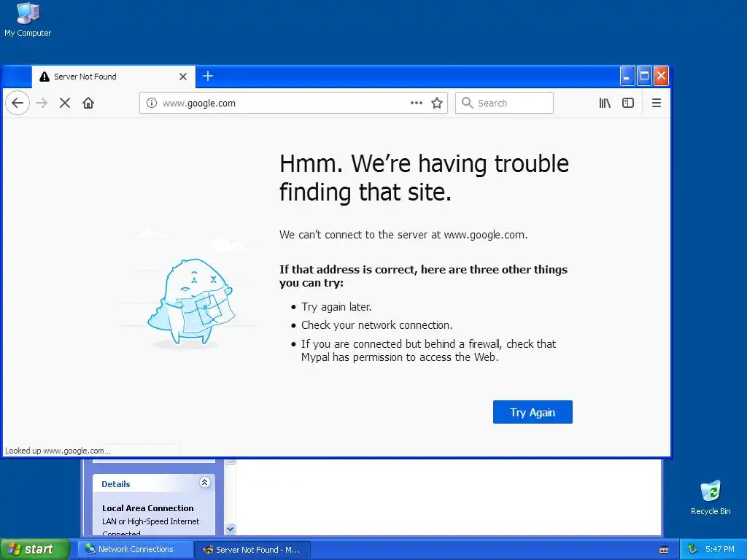This screenshot has width=747, height=560.
Task: Show site information for www.google.com
Action: coord(152,103)
